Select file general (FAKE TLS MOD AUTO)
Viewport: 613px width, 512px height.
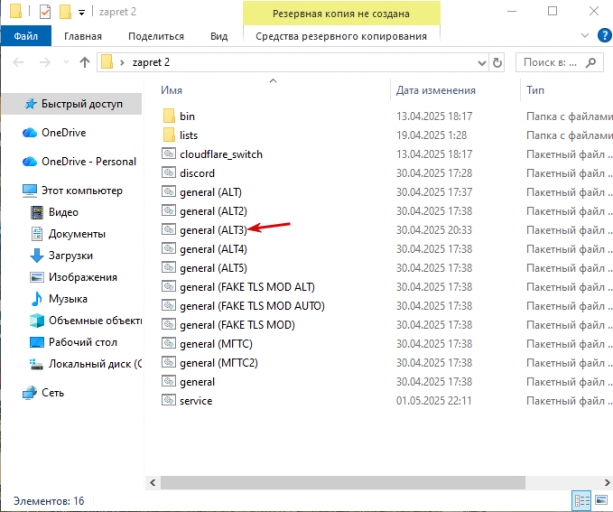pos(252,306)
